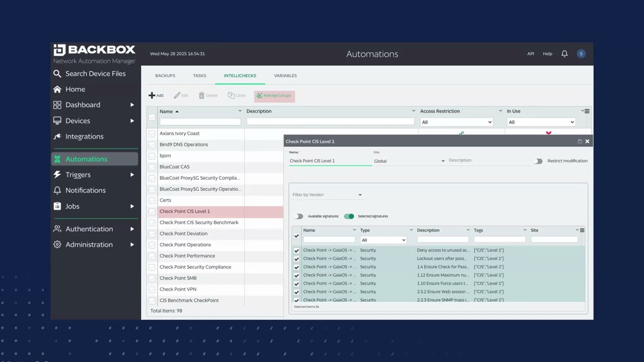The height and width of the screenshot is (362, 644).
Task: Click the Authentication users icon
Action: pos(57,229)
